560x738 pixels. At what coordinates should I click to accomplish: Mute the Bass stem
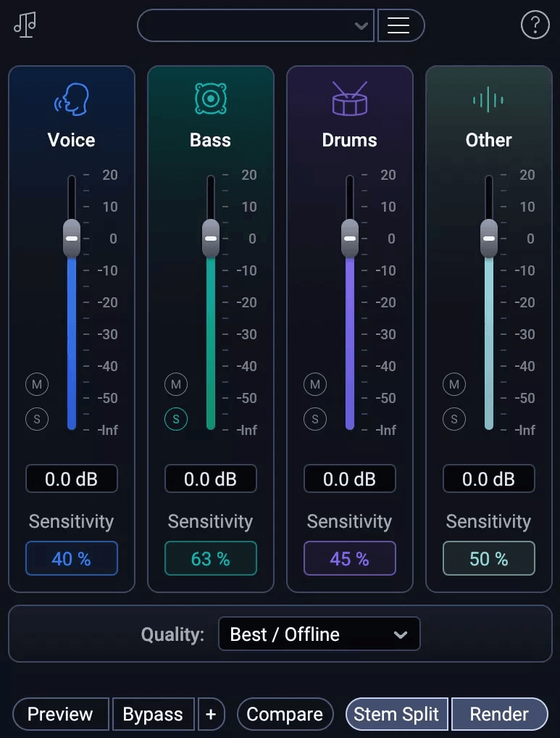(176, 384)
